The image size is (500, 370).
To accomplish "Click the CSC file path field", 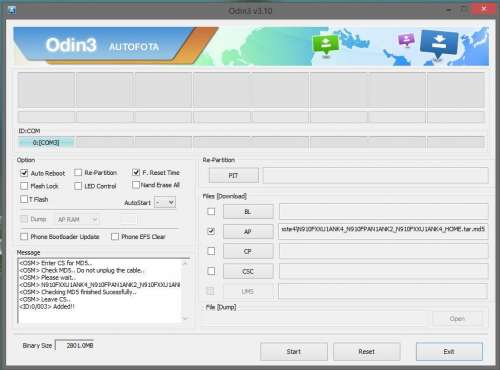I will click(x=383, y=271).
